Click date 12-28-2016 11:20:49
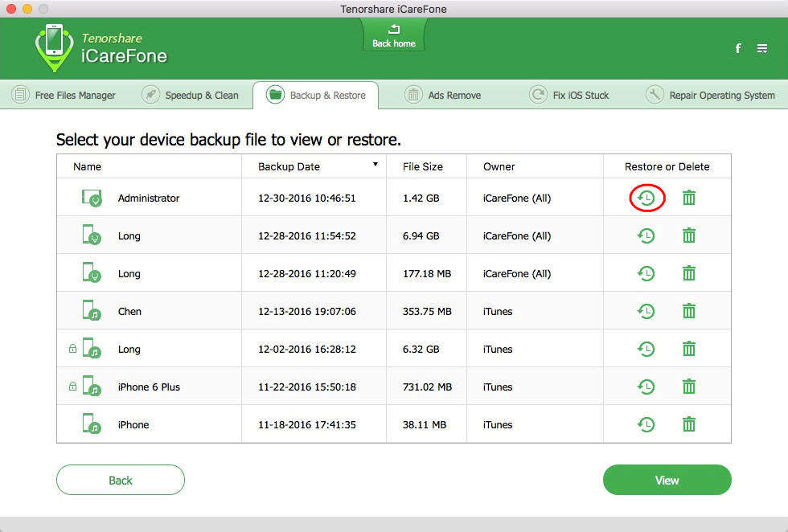 [307, 274]
